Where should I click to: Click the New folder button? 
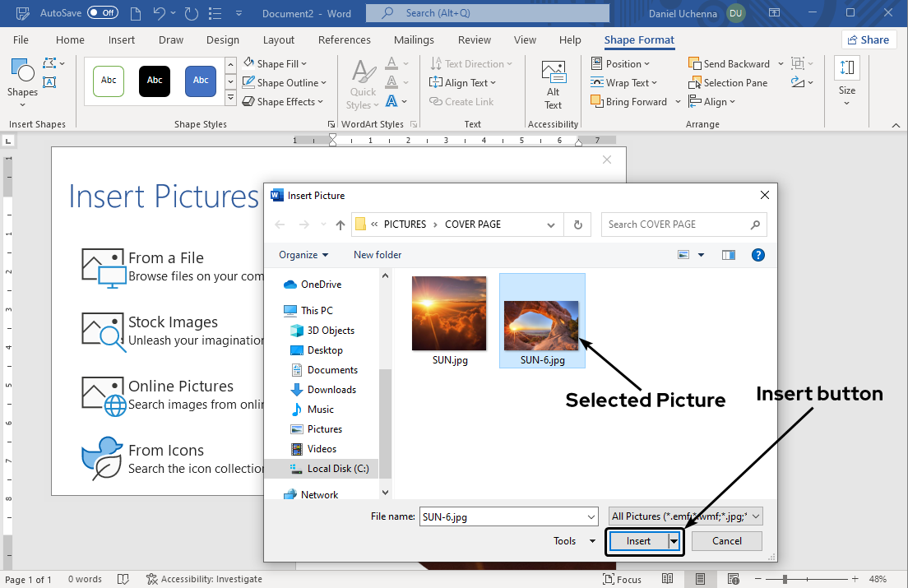(378, 255)
